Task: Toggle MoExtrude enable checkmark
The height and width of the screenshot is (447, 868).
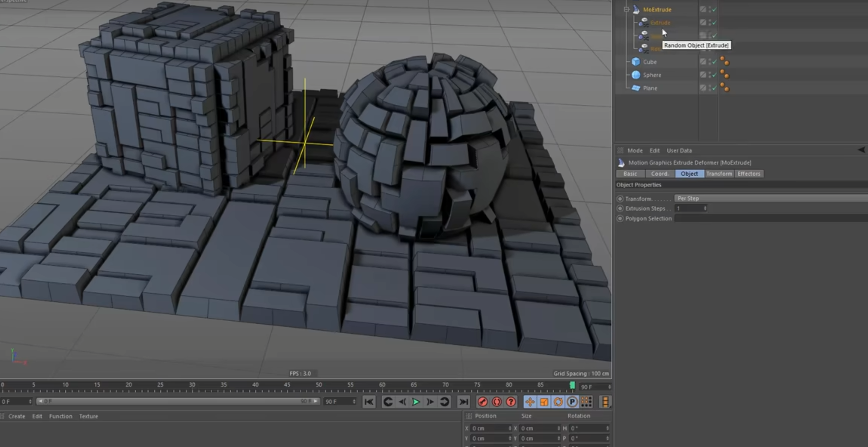Action: [x=714, y=10]
